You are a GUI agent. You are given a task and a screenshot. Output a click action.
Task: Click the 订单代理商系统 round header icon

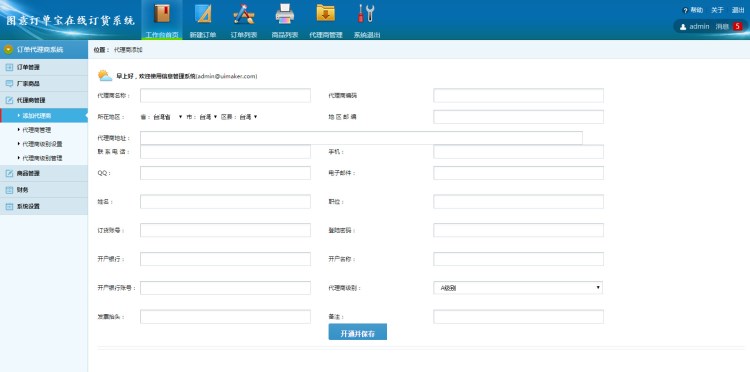tap(8, 49)
